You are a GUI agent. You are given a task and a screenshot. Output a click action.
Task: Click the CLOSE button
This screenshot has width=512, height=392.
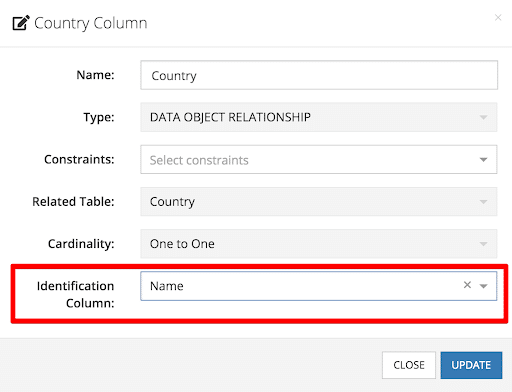click(409, 365)
